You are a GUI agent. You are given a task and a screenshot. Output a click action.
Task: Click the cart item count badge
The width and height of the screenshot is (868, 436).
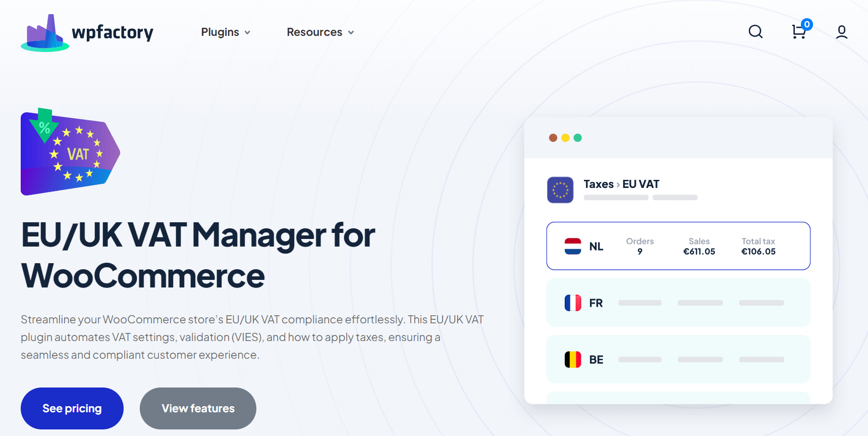click(807, 24)
